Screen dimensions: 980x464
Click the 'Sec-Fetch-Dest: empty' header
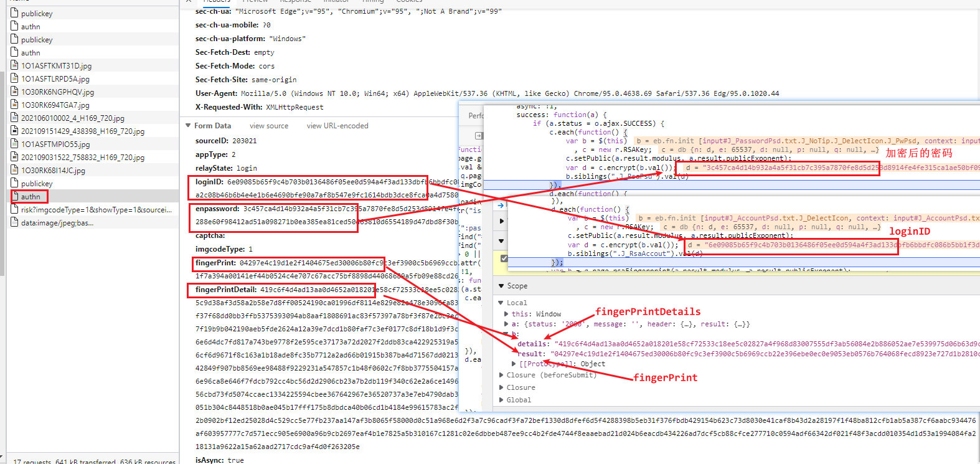[x=235, y=52]
